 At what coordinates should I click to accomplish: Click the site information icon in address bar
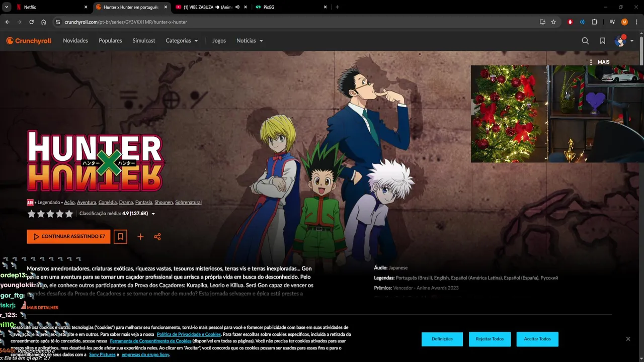58,22
